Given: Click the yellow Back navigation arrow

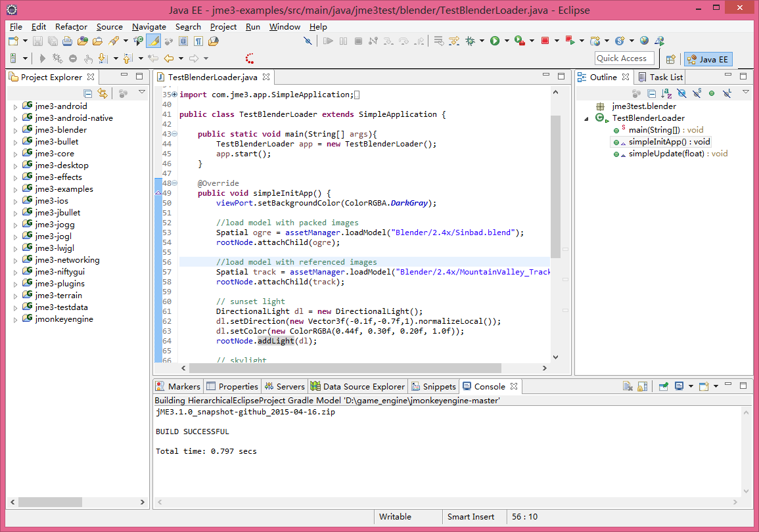Looking at the screenshot, I should 168,58.
